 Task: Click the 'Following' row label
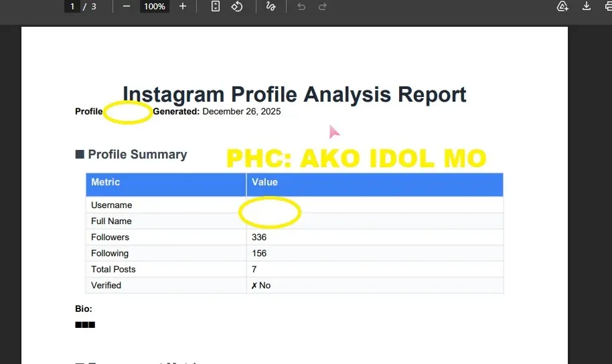click(x=110, y=253)
